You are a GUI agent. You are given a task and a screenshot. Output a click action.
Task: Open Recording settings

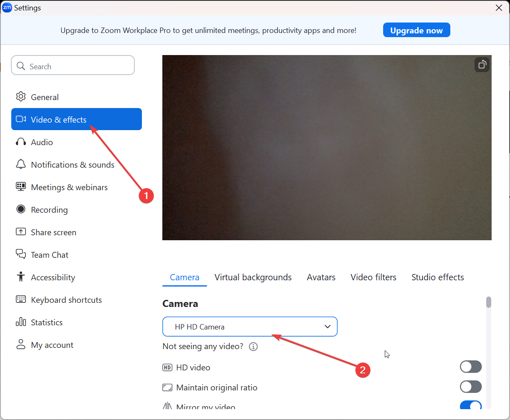(76, 209)
